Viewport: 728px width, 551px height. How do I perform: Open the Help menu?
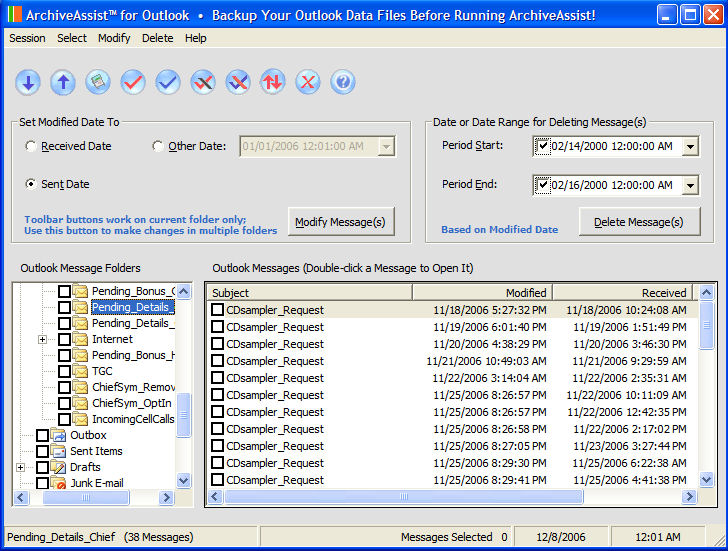point(195,38)
